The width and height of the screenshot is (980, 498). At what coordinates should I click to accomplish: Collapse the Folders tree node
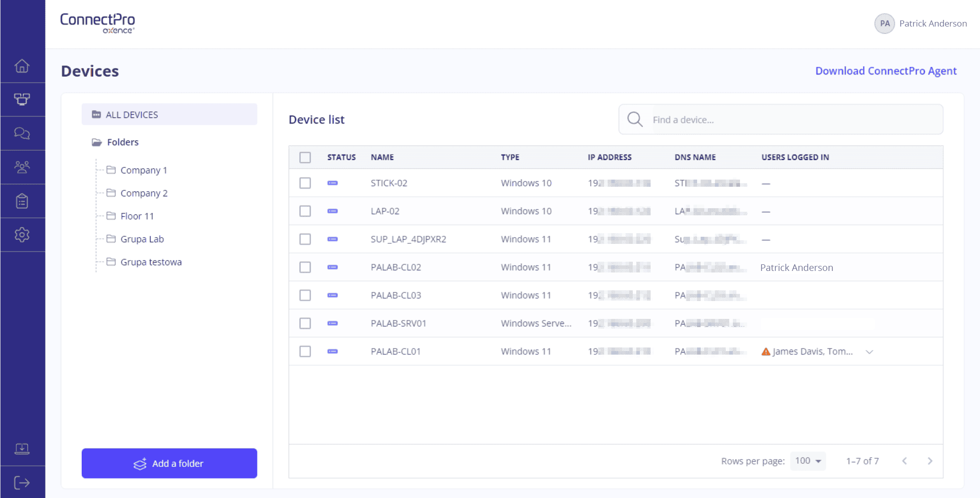click(x=97, y=142)
